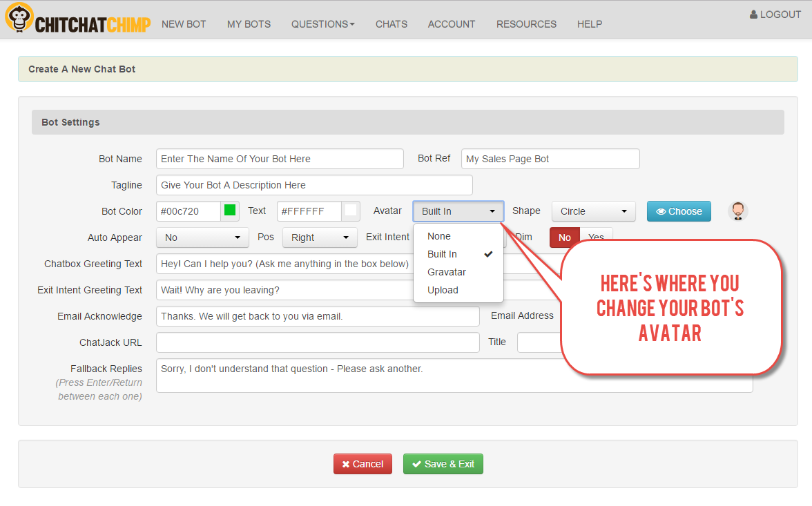Click into the Tagline field
This screenshot has height=506, width=812.
point(314,186)
